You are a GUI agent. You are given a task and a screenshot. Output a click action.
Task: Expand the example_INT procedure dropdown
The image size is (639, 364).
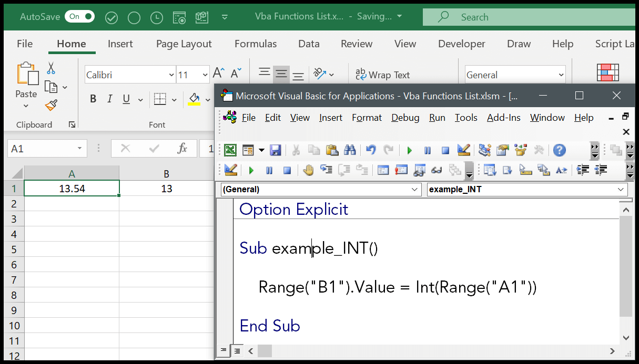tap(621, 190)
